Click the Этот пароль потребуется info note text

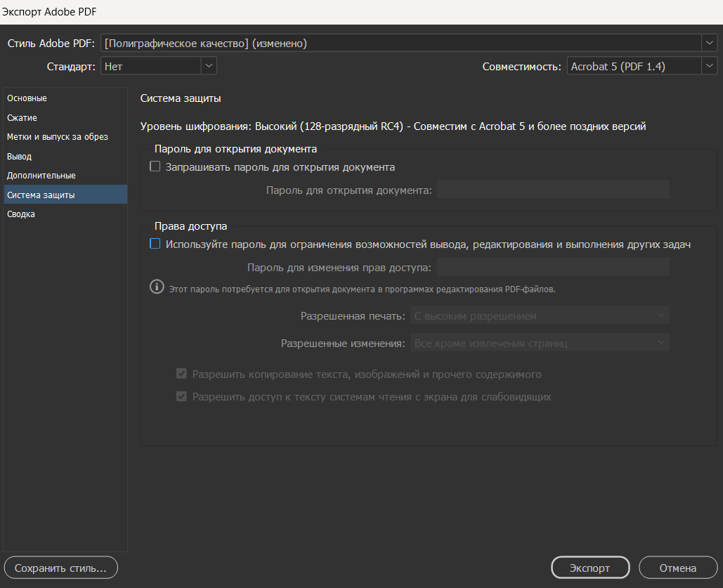pyautogui.click(x=362, y=289)
